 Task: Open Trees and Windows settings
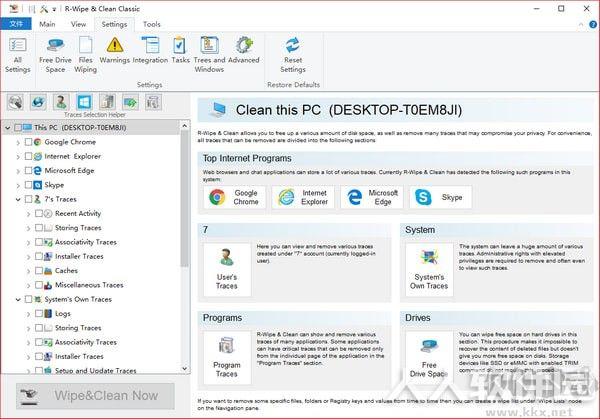tap(209, 55)
